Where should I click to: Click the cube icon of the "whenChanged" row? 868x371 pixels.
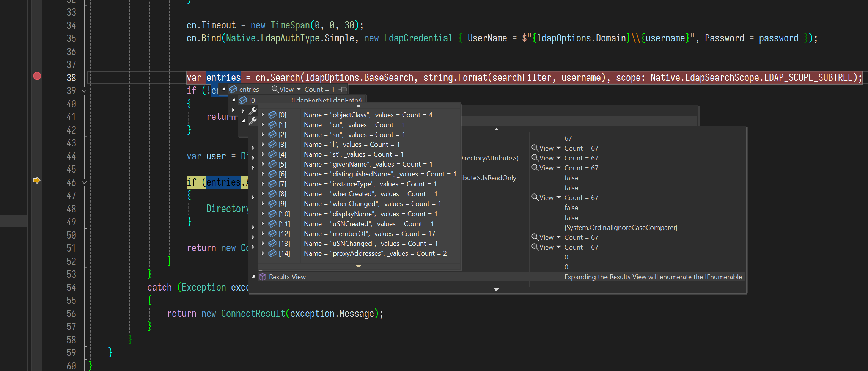[x=272, y=203]
